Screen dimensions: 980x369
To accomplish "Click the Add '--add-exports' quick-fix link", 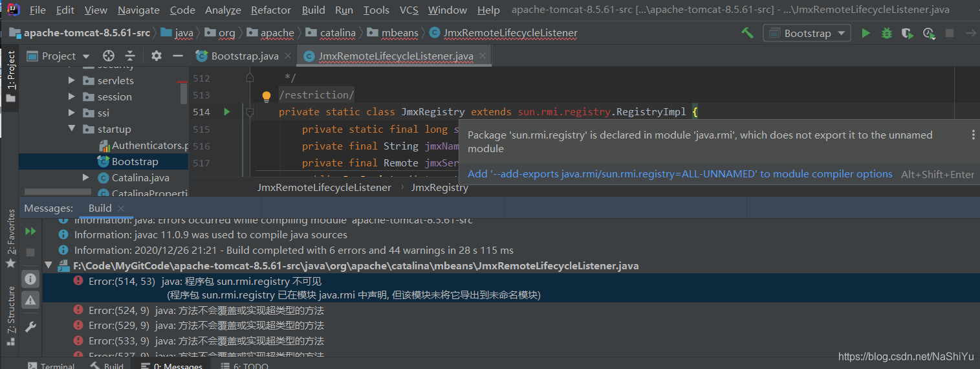I will click(x=680, y=173).
